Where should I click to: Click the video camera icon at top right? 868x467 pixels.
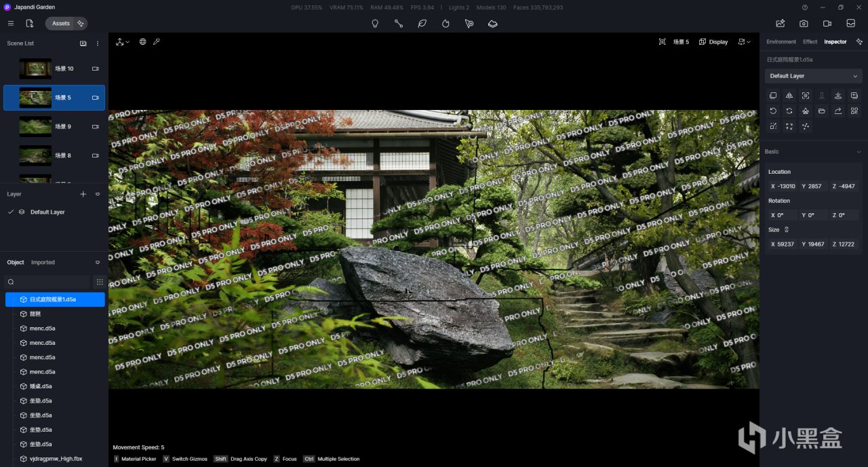(x=827, y=23)
